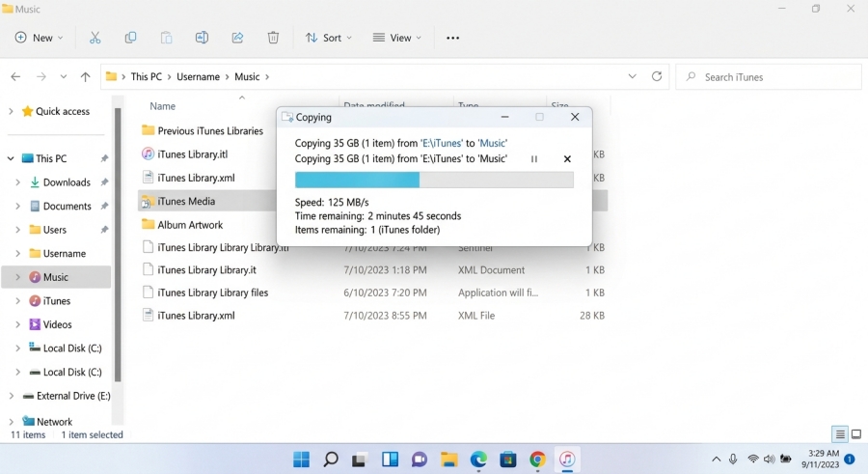Expand Network tree node
This screenshot has height=474, width=868.
11,421
